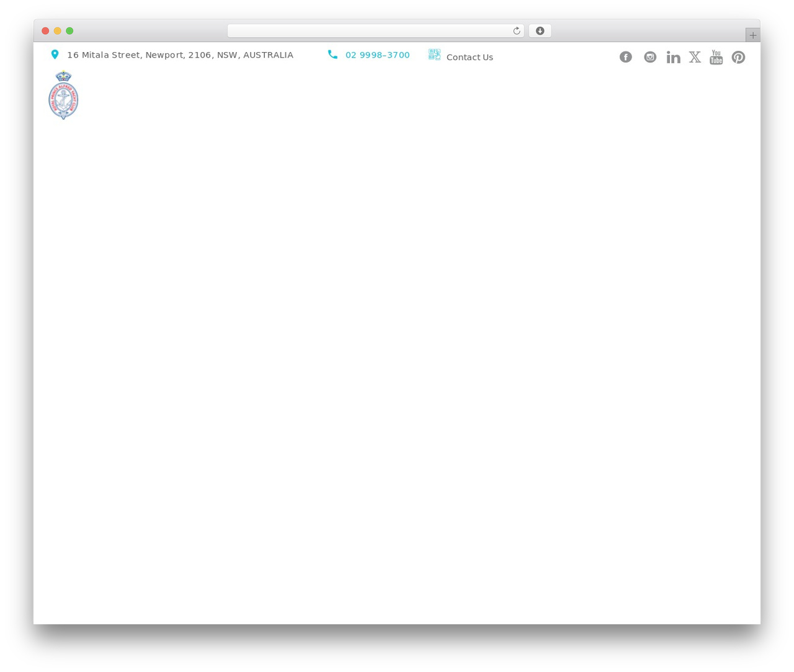The image size is (794, 672).
Task: Click the QR code icon beside Contact Us
Action: point(434,55)
